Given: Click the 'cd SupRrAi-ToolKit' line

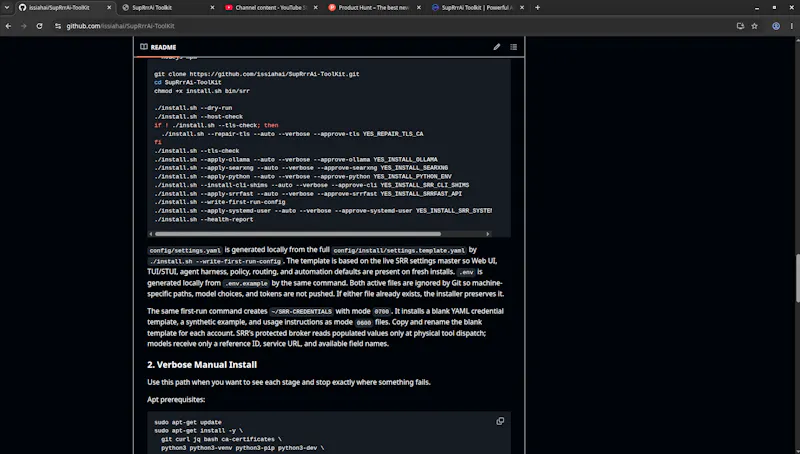Looking at the screenshot, I should 188,82.
